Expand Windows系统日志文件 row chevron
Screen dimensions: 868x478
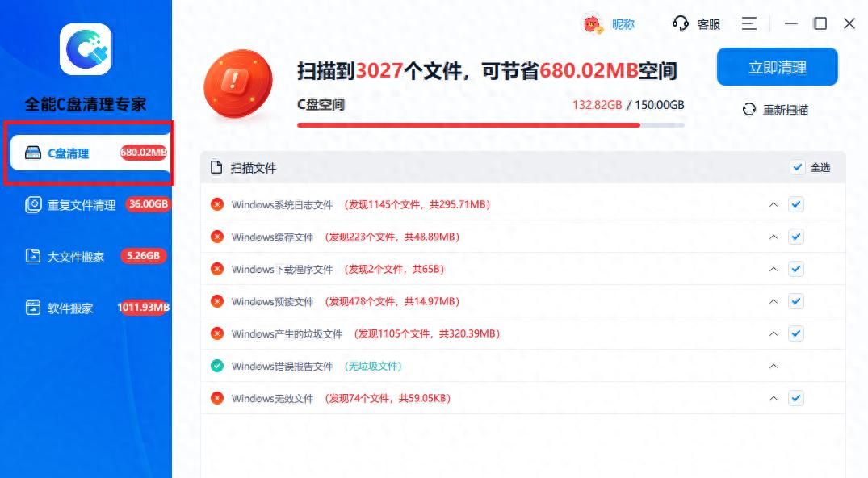(774, 204)
